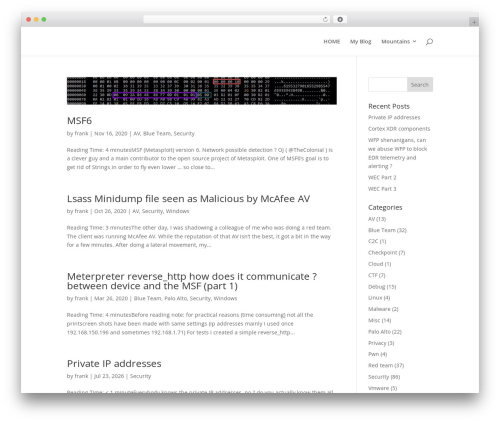This screenshot has height=423, width=500.
Task: Select Linux category in sidebar
Action: [375, 298]
